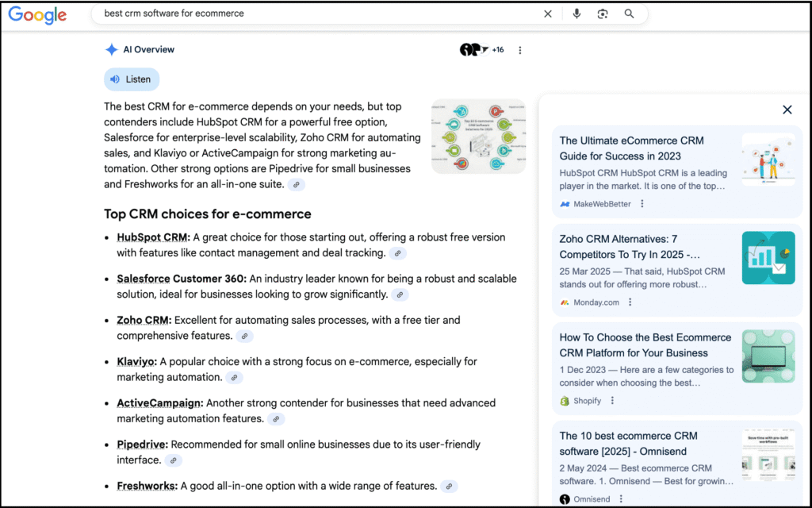Click the Shopify favicon on the source card

point(565,401)
